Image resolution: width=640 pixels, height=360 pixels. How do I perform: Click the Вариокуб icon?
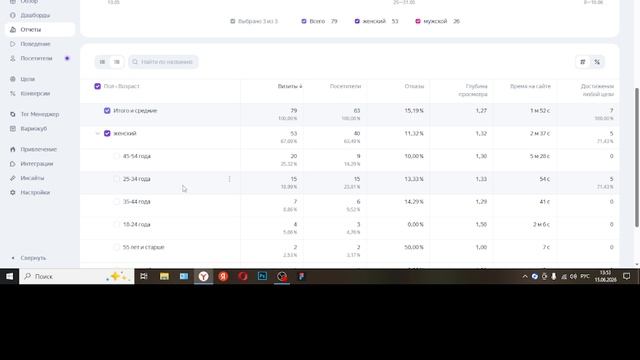(13, 129)
